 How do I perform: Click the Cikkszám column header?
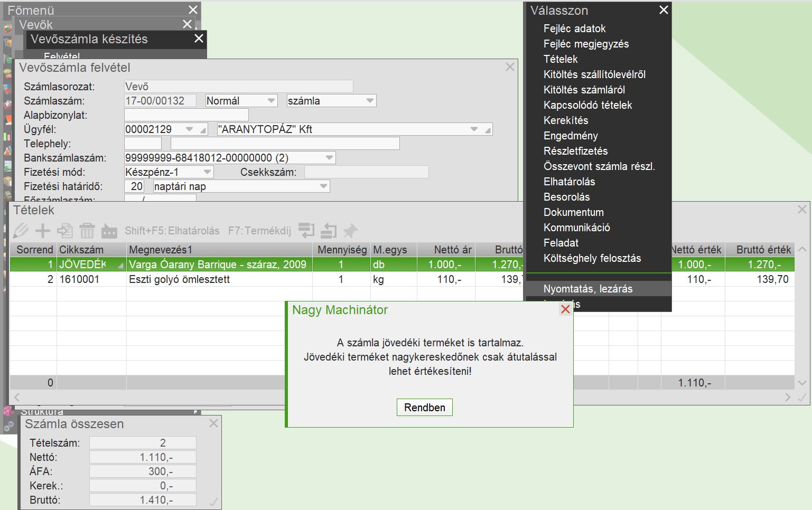[x=91, y=250]
